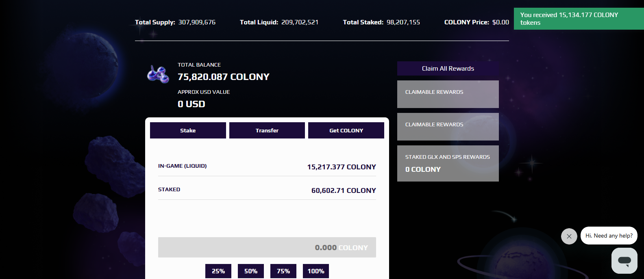Click the COLONY Price value in header
Image resolution: width=644 pixels, height=279 pixels.
point(500,22)
